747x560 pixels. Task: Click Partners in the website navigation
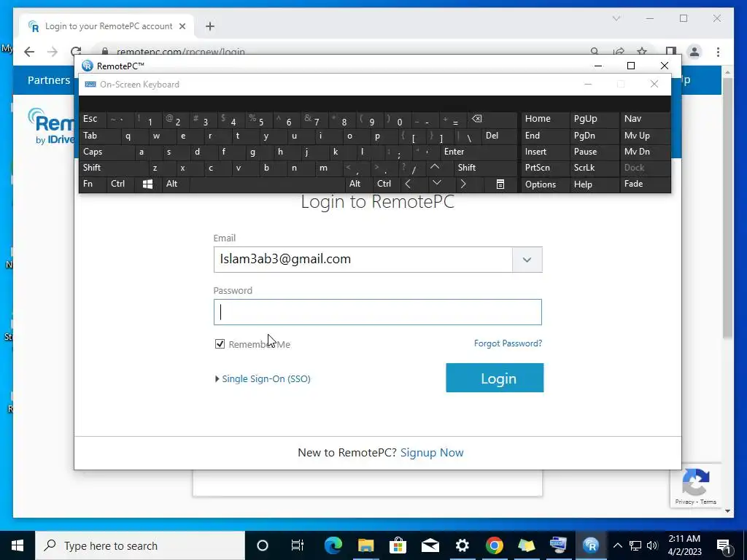(49, 80)
